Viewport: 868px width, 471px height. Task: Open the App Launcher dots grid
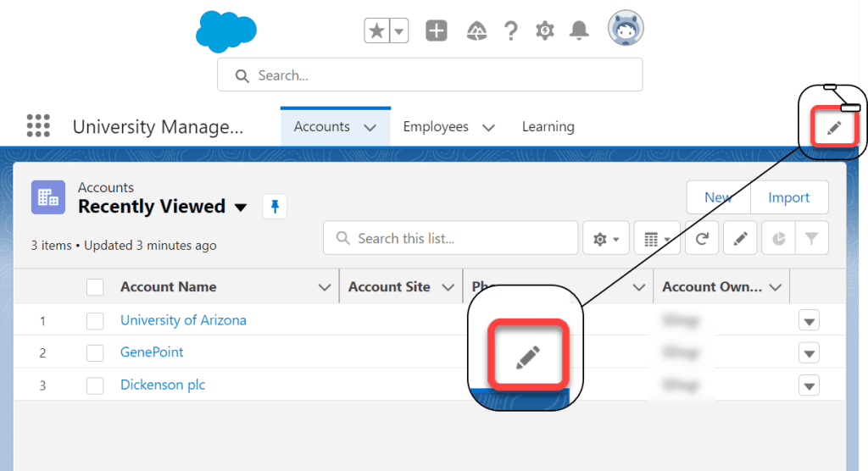click(x=38, y=125)
